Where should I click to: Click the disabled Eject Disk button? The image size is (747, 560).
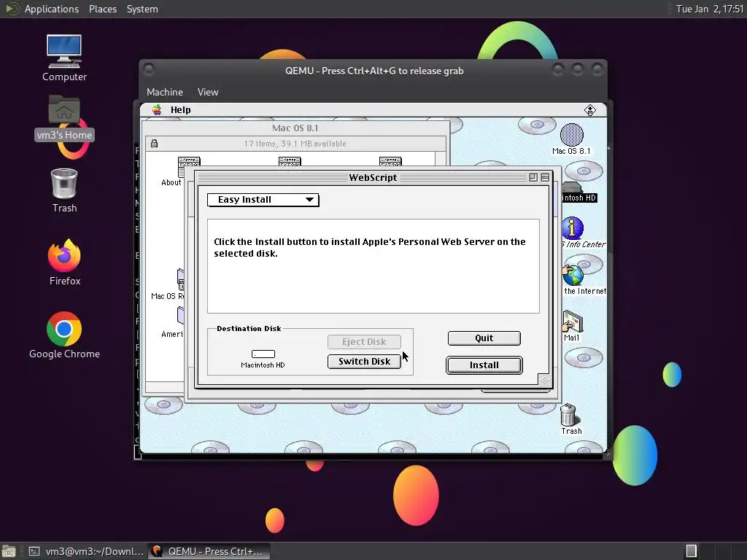tap(364, 341)
